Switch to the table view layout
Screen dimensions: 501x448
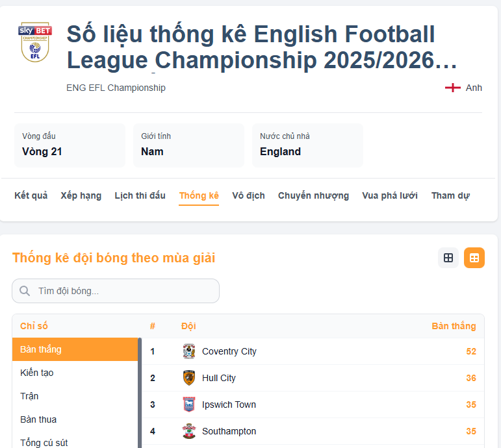click(474, 258)
